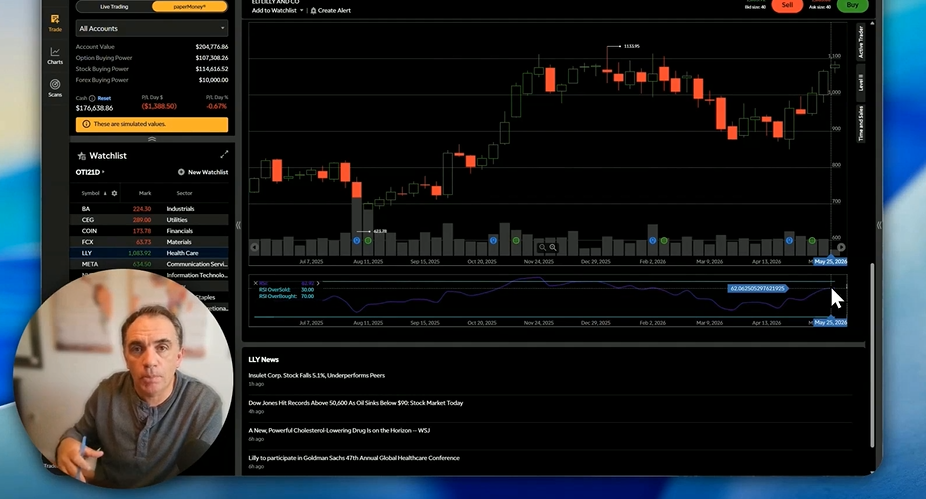
Task: Open the Trade section in the sidebar
Action: pyautogui.click(x=55, y=23)
